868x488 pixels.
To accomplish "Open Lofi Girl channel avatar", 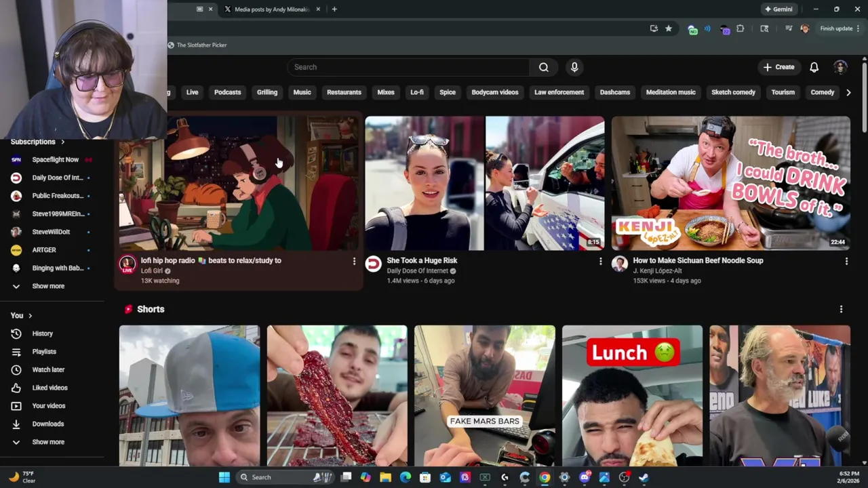I will click(127, 264).
